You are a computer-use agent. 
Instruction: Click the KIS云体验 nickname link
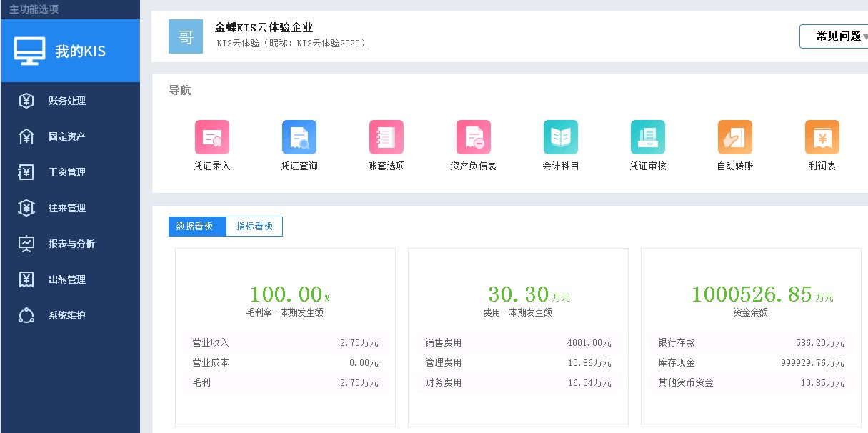click(x=292, y=44)
